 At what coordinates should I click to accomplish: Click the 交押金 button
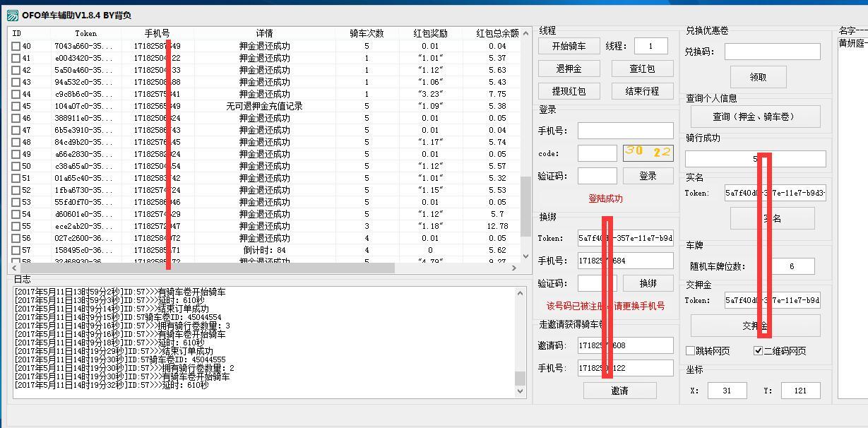755,326
